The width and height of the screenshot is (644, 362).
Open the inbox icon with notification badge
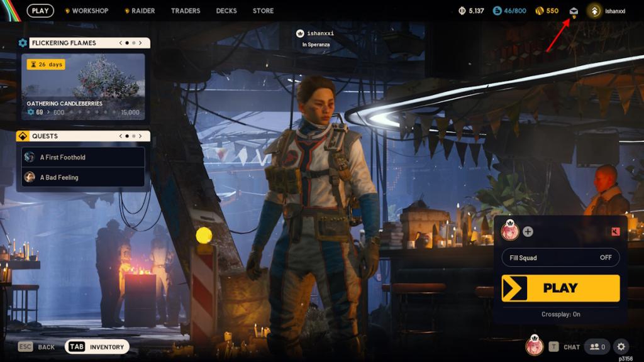pos(574,11)
